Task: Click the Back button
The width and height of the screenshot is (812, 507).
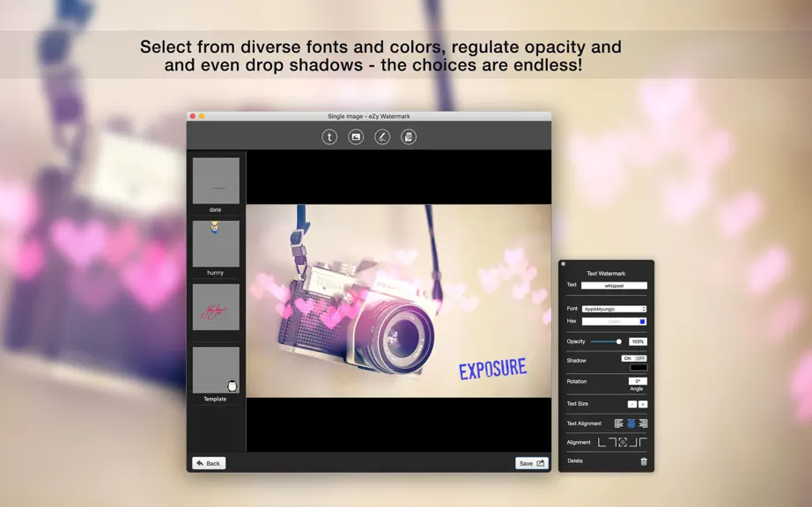Action: [x=209, y=463]
